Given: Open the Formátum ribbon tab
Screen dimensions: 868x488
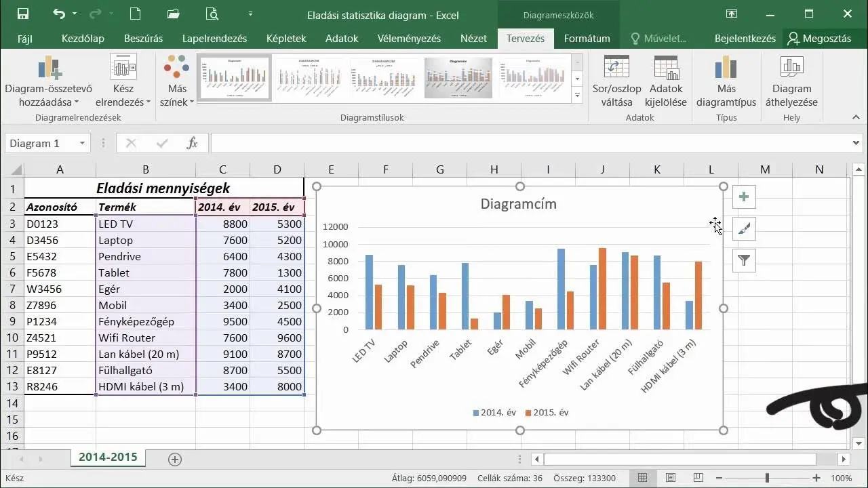Looking at the screenshot, I should [x=587, y=39].
